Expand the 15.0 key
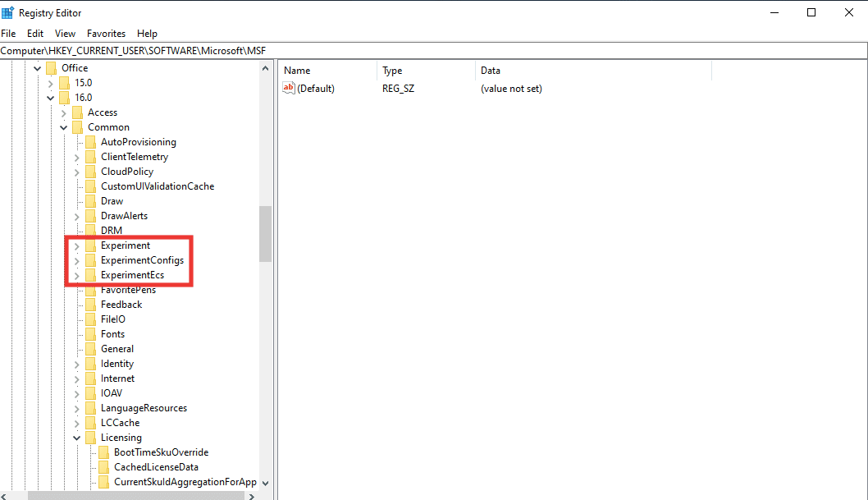This screenshot has height=500, width=868. click(50, 84)
